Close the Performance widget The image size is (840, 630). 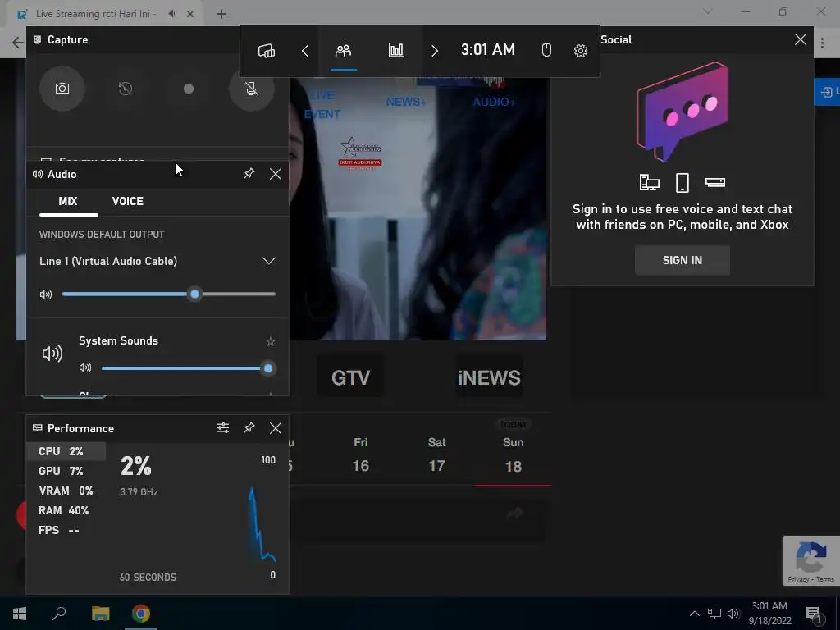coord(276,428)
